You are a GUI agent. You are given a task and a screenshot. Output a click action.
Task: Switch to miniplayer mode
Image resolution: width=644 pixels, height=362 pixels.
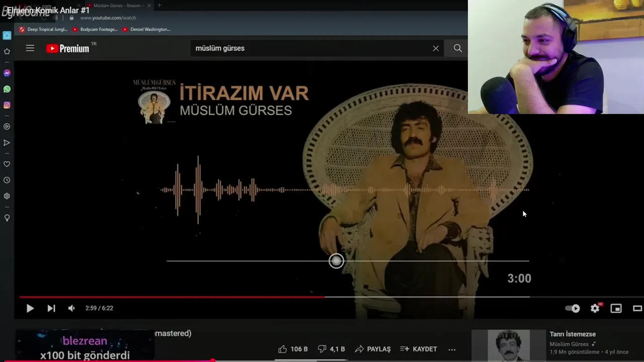pyautogui.click(x=616, y=308)
